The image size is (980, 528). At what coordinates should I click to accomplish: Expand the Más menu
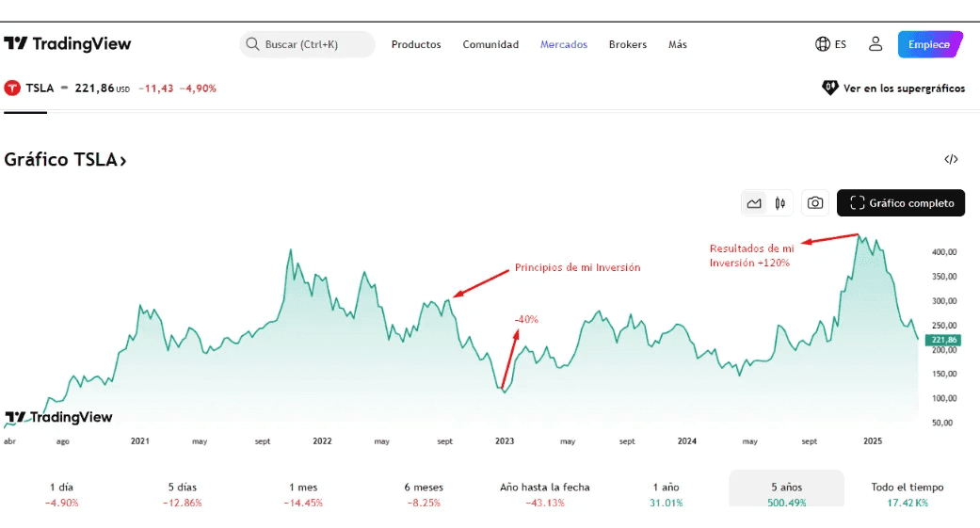[x=678, y=44]
